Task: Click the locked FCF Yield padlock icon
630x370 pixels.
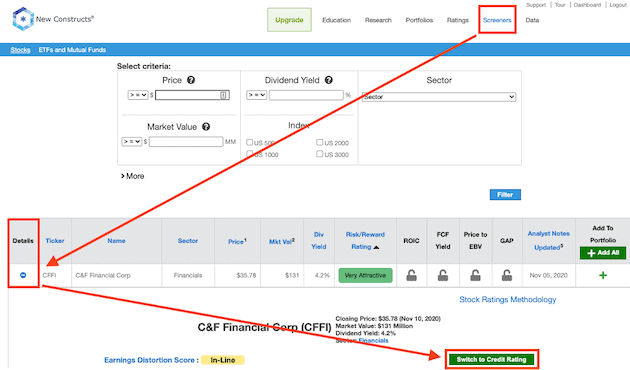Action: (443, 275)
